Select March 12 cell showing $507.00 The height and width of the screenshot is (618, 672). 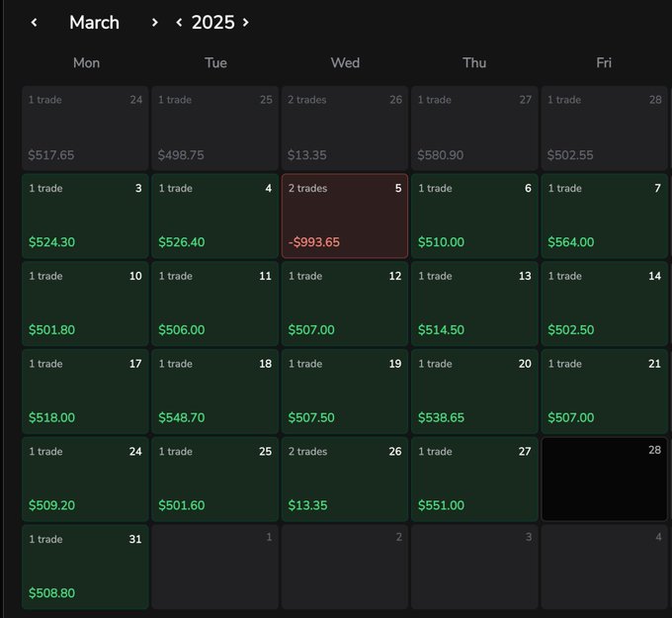click(345, 305)
